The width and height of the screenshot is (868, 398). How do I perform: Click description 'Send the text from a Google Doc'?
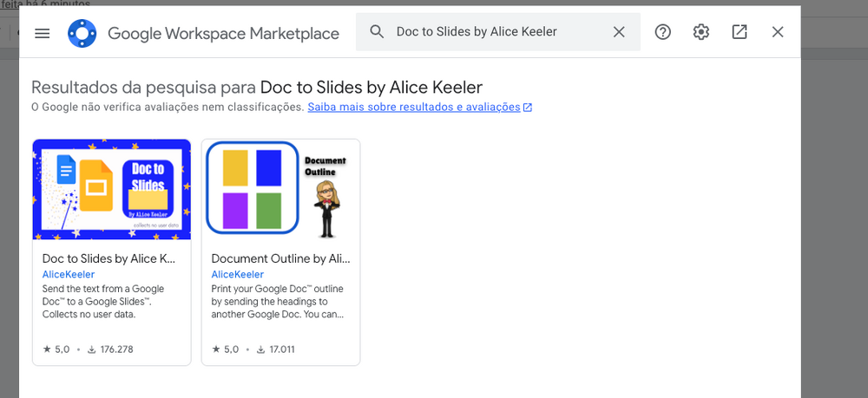click(x=103, y=302)
